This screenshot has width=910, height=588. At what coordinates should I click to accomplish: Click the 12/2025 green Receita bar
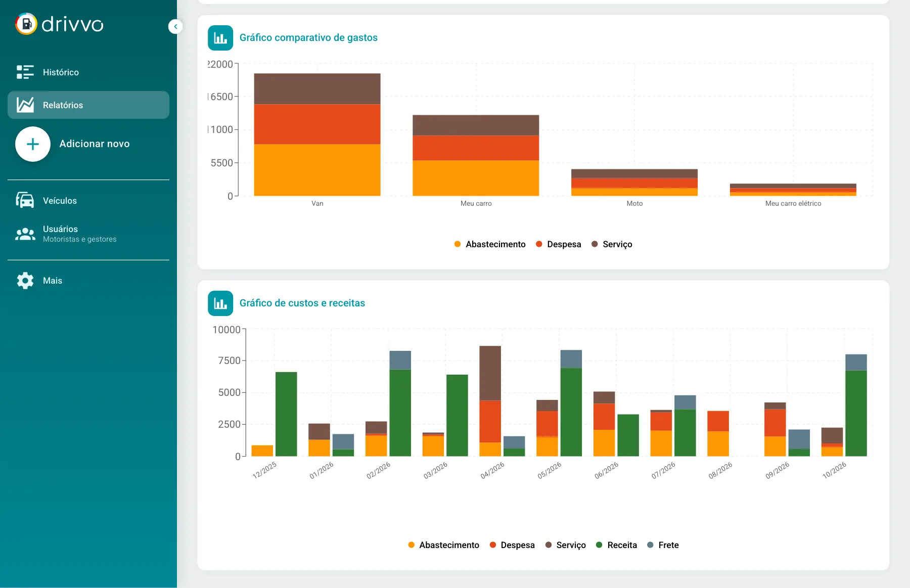click(286, 414)
